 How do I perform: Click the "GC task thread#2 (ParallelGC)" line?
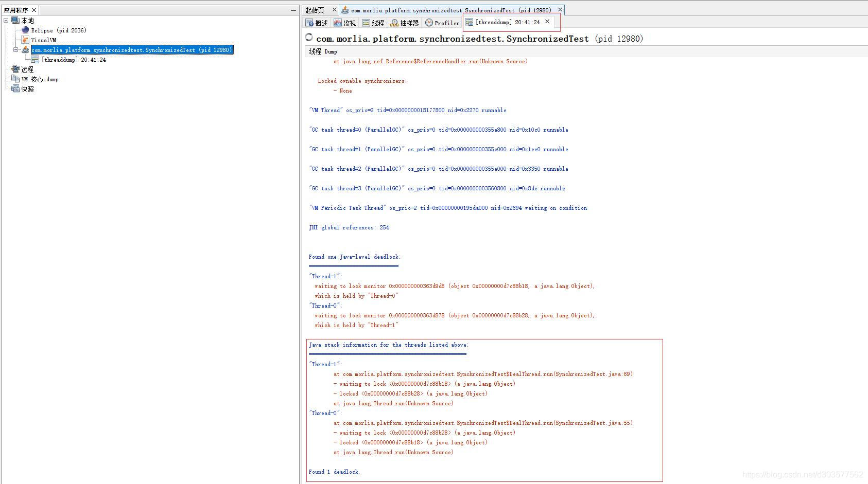(439, 169)
